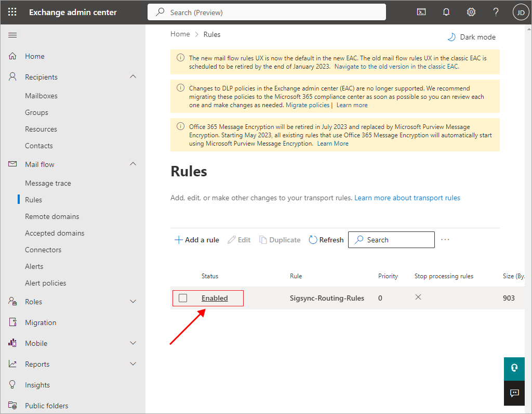
Task: Click the Mail flow envelope icon
Action: click(x=12, y=164)
